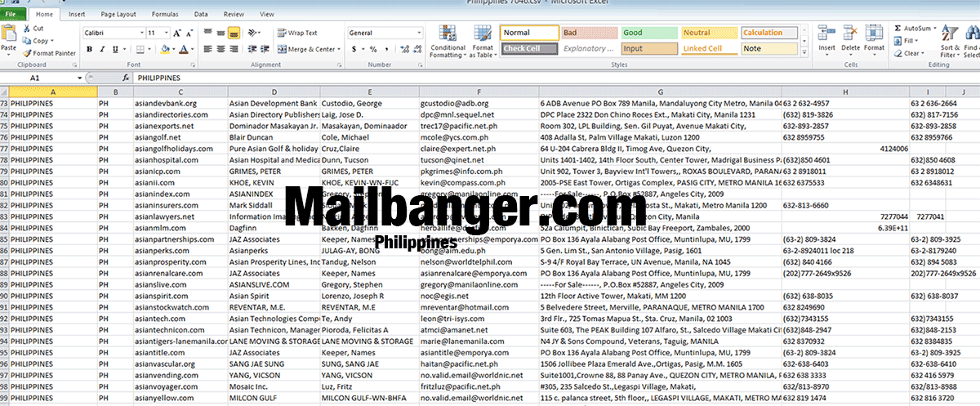
Task: Open the Name Box dropdown arrow
Action: (79, 78)
